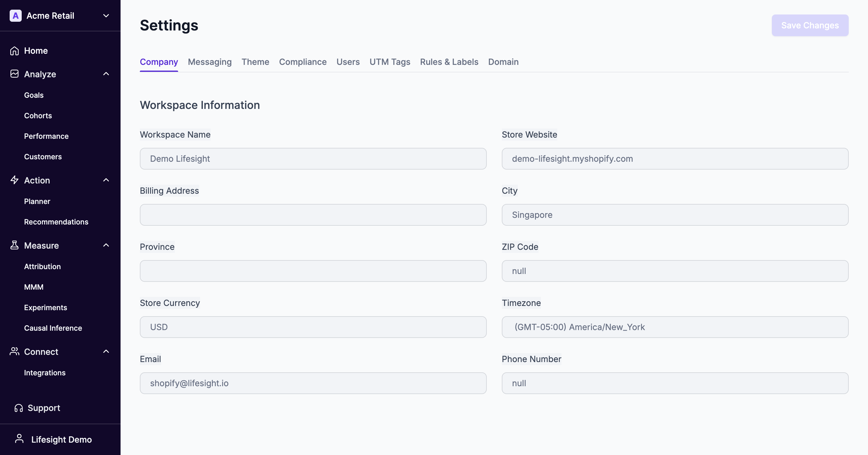Click the Support headset icon
This screenshot has width=868, height=455.
coord(18,408)
